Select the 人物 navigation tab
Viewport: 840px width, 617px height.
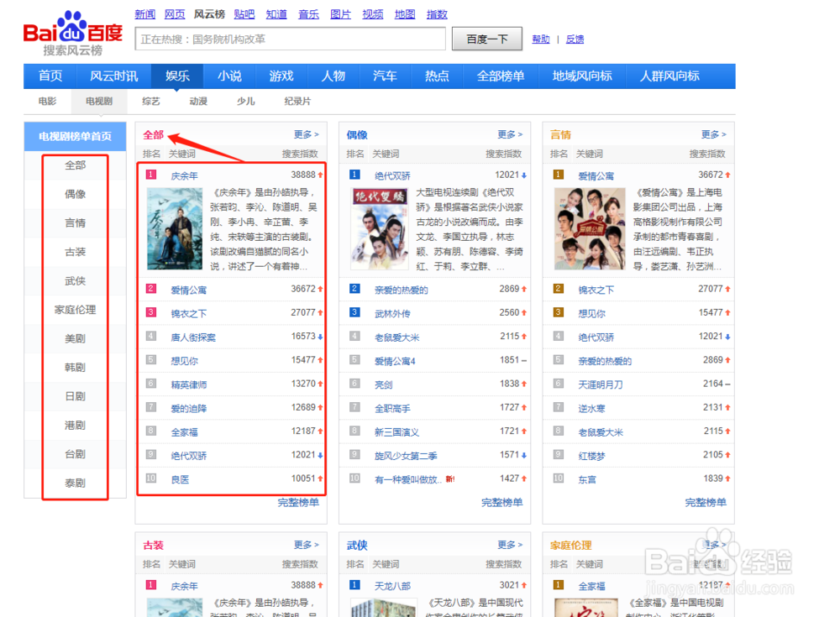(333, 76)
